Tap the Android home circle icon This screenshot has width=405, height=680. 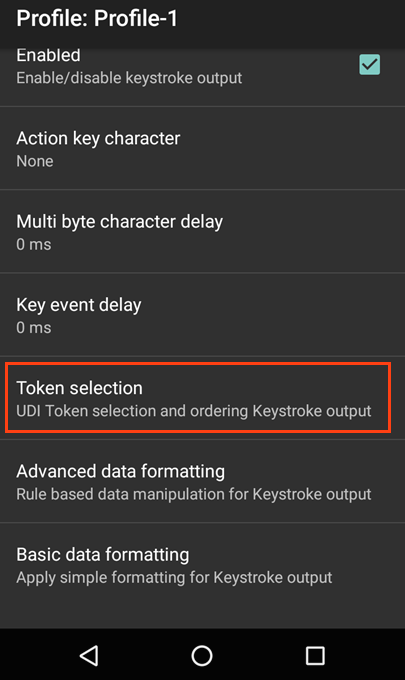coord(202,655)
